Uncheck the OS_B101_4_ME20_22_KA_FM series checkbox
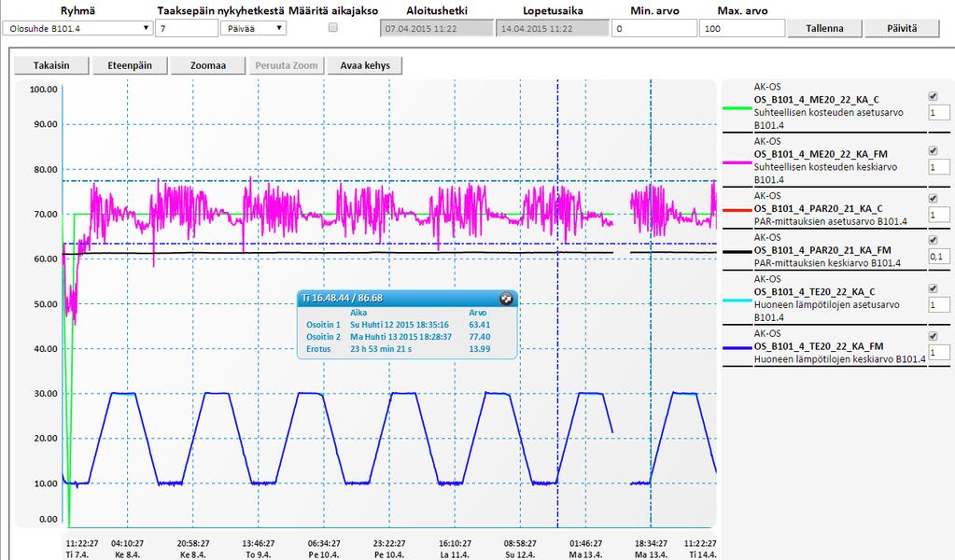Screen dimensions: 955x560 click(x=933, y=151)
